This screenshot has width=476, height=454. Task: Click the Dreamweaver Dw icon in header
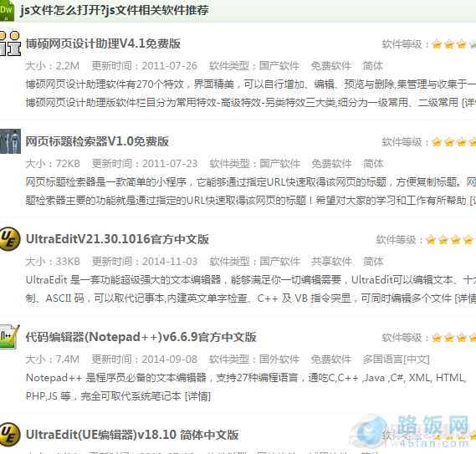pyautogui.click(x=7, y=10)
